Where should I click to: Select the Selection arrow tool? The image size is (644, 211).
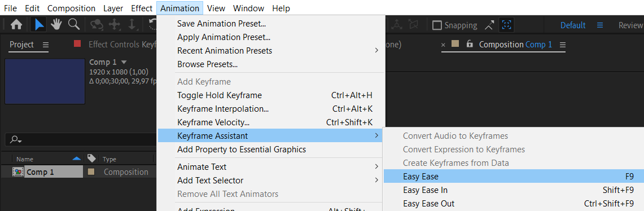click(x=40, y=25)
